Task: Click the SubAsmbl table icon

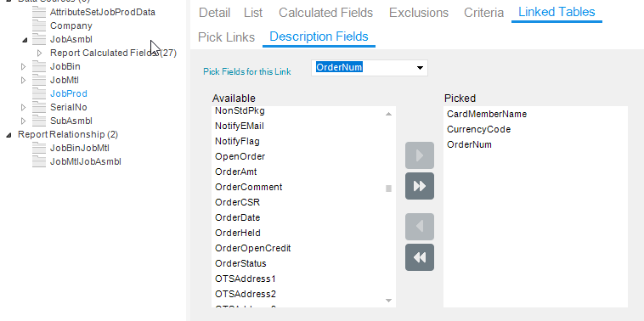Action: coord(39,121)
